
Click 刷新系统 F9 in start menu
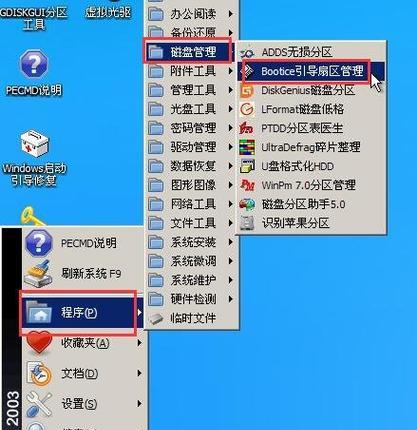coord(83,274)
